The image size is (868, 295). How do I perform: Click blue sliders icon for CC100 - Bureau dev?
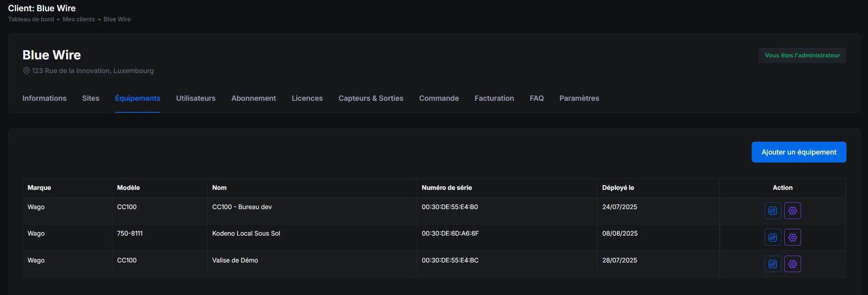pyautogui.click(x=773, y=211)
